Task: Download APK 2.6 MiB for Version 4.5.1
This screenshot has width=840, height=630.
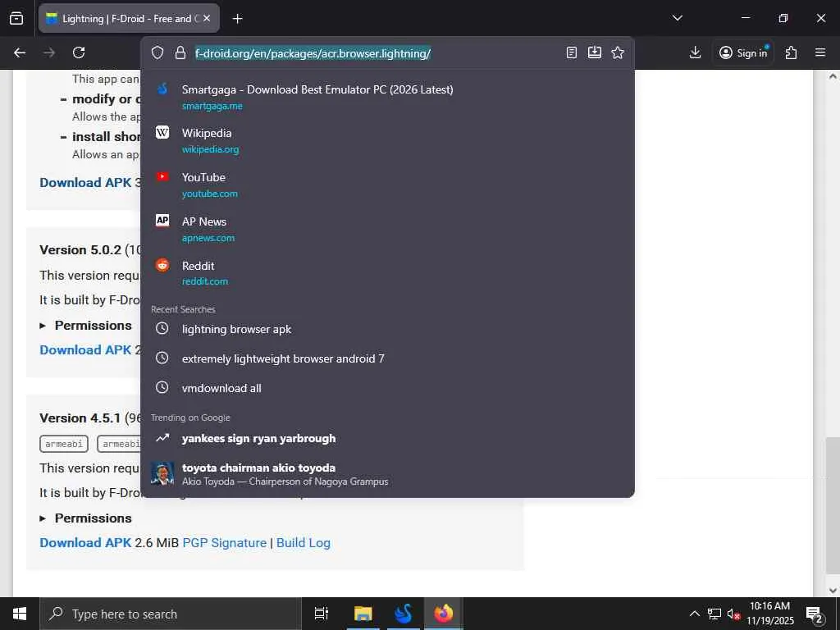Action: click(x=85, y=543)
